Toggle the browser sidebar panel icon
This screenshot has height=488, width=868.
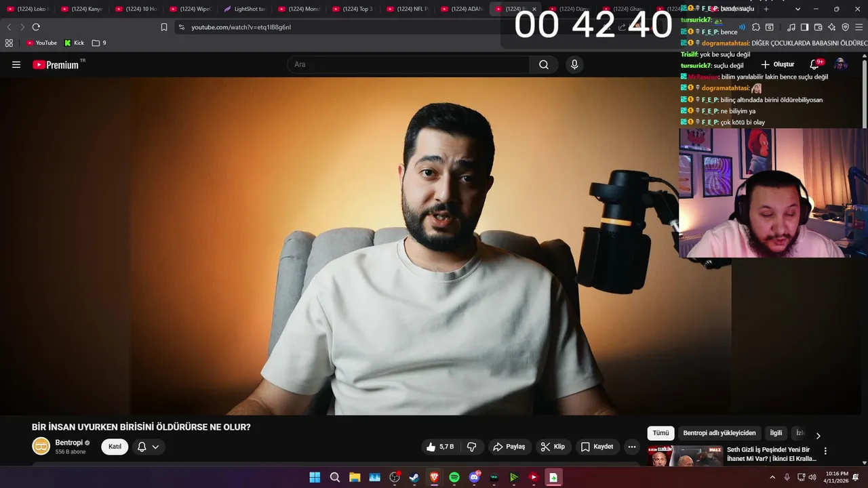pyautogui.click(x=805, y=27)
